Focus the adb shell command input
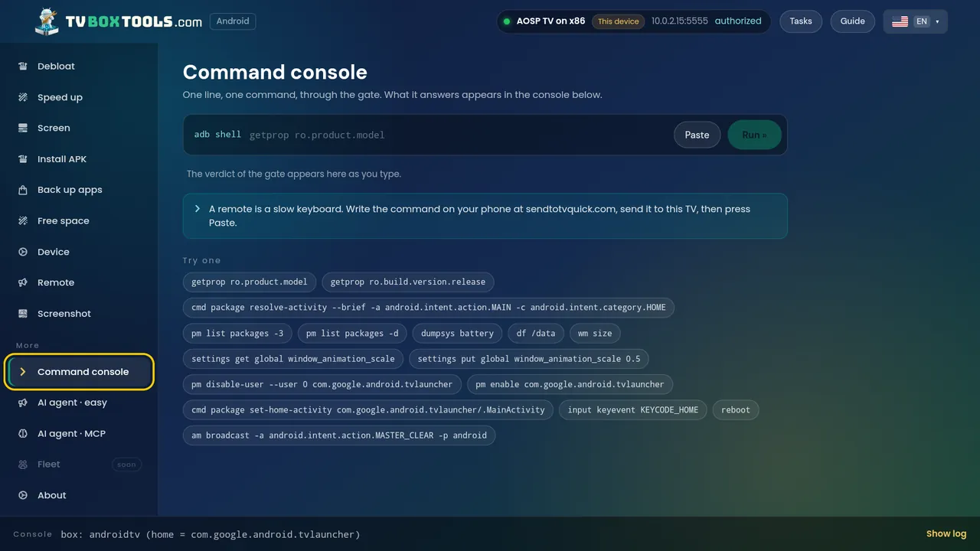This screenshot has width=980, height=551. (x=457, y=135)
